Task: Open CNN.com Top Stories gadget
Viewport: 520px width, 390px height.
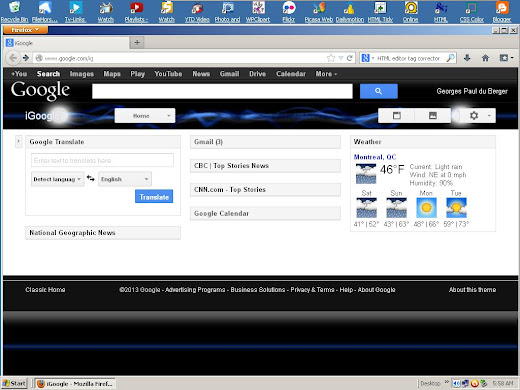Action: coord(265,190)
